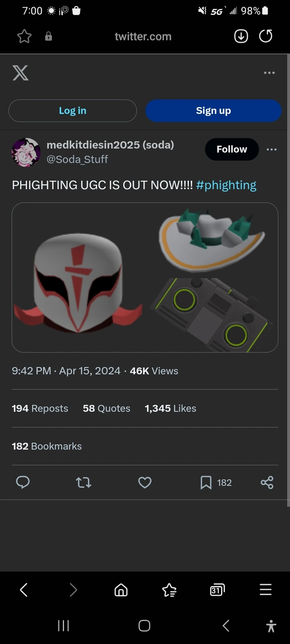The image size is (290, 644).
Task: Reload the page with the refresh icon
Action: click(265, 36)
